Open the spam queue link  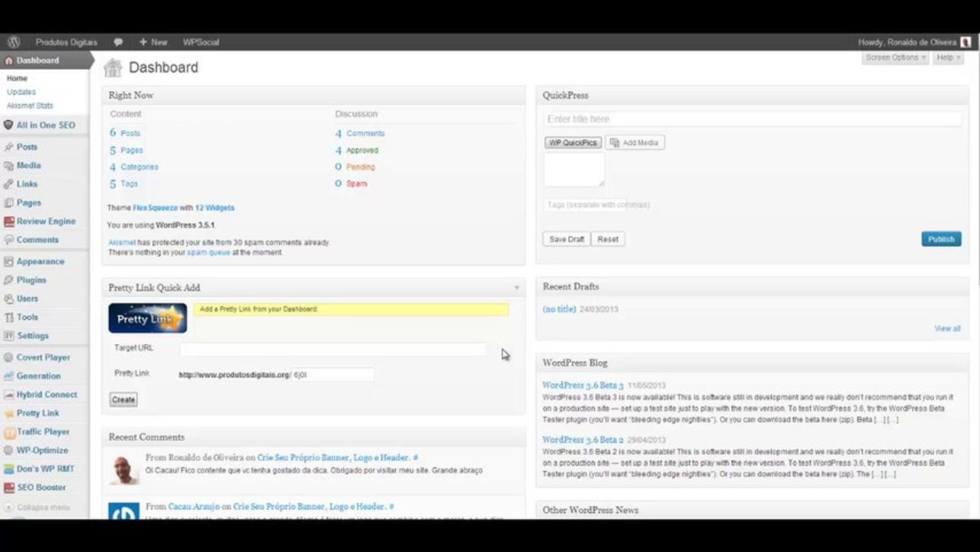tap(208, 252)
